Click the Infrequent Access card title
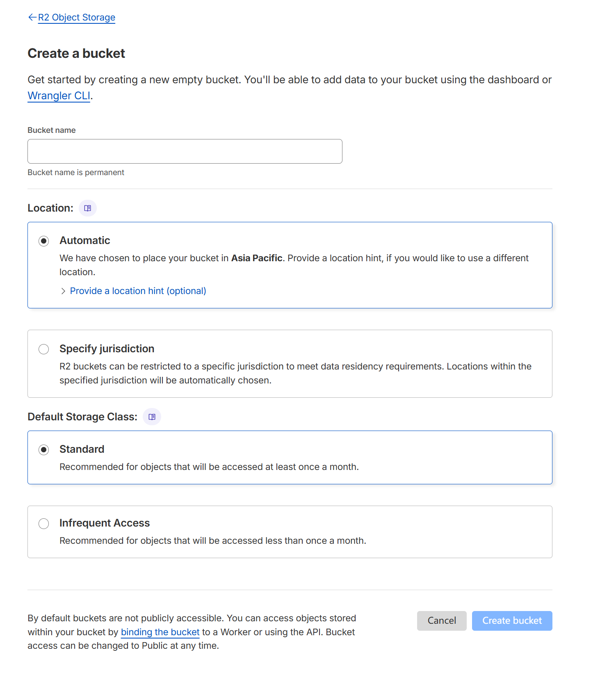Viewport: 616px width, 675px height. pos(105,523)
